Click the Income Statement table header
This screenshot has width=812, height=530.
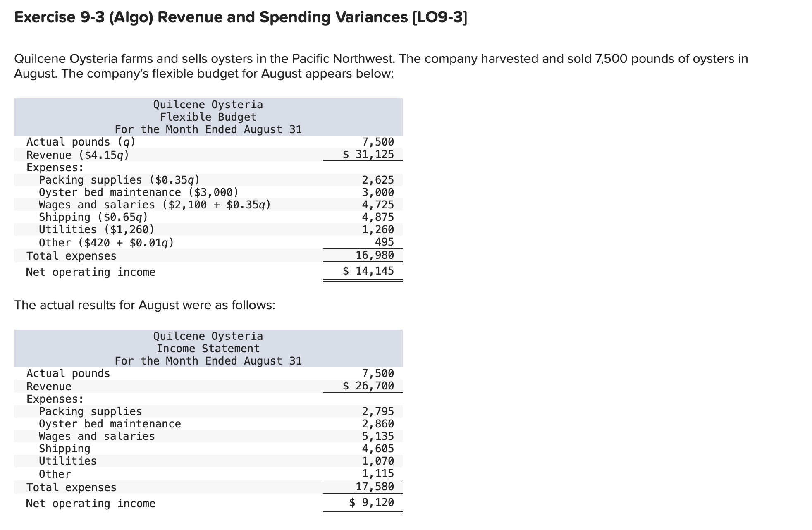pos(208,349)
